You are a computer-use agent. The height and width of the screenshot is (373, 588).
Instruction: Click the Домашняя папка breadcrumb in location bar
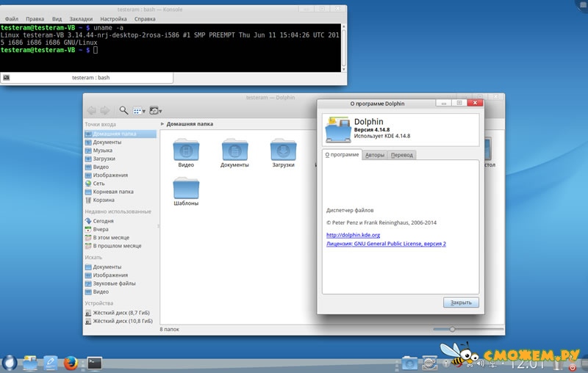click(190, 123)
